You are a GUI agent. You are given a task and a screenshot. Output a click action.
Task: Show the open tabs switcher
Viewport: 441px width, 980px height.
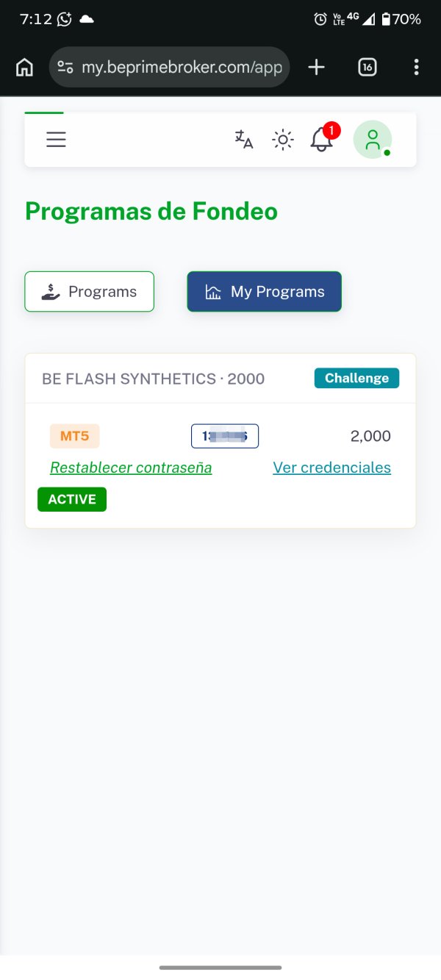(367, 68)
